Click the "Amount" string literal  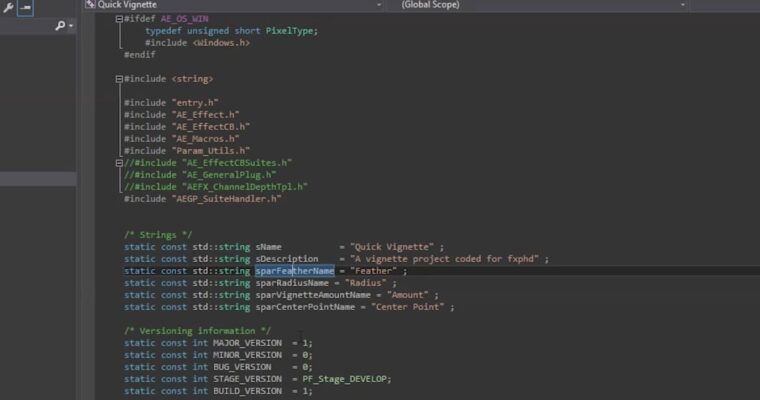coord(408,295)
